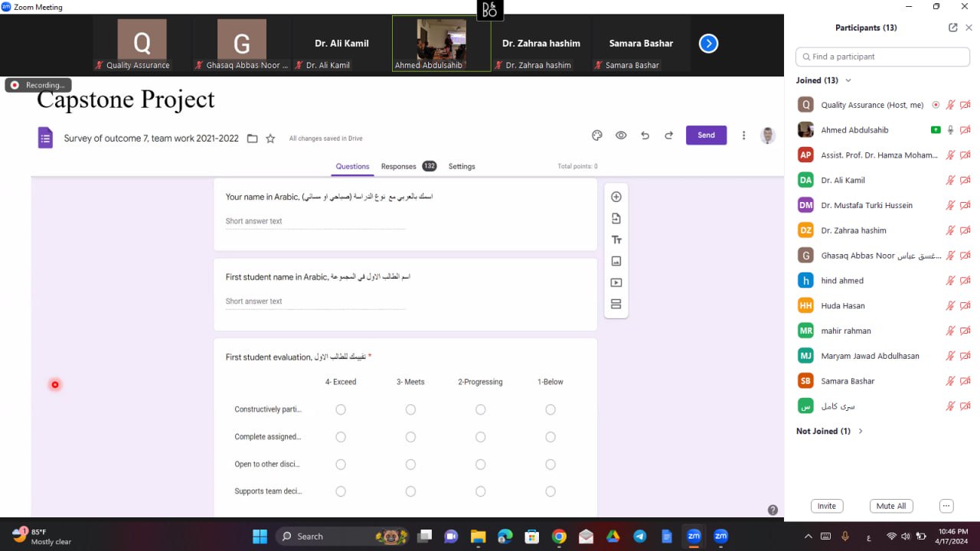Viewport: 980px width, 551px height.
Task: Select 4-Exceed for Constructively participates row
Action: coord(341,410)
